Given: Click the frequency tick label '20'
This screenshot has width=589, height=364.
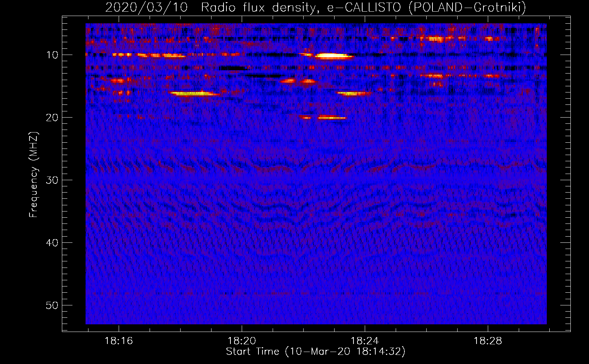Looking at the screenshot, I should tap(52, 118).
